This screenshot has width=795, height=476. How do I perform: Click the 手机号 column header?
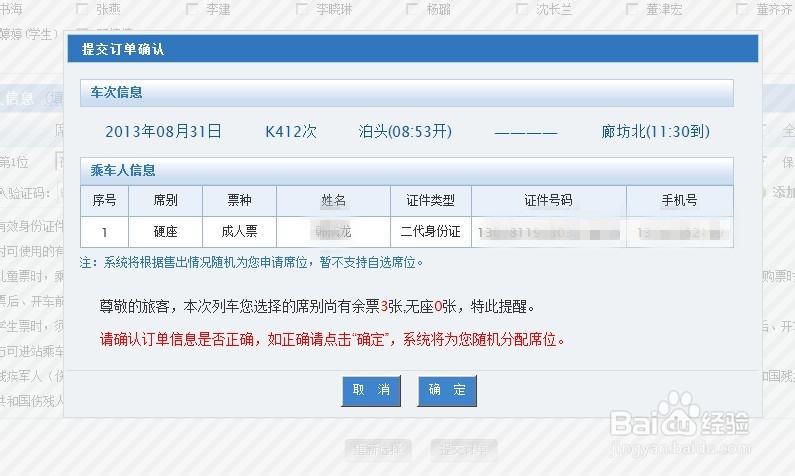point(680,201)
